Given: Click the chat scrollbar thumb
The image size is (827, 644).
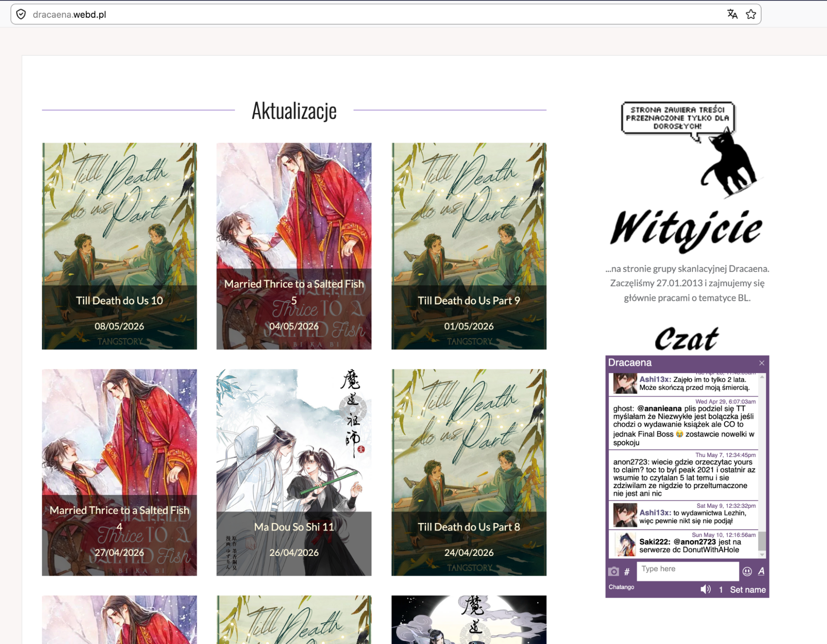Looking at the screenshot, I should [x=762, y=541].
